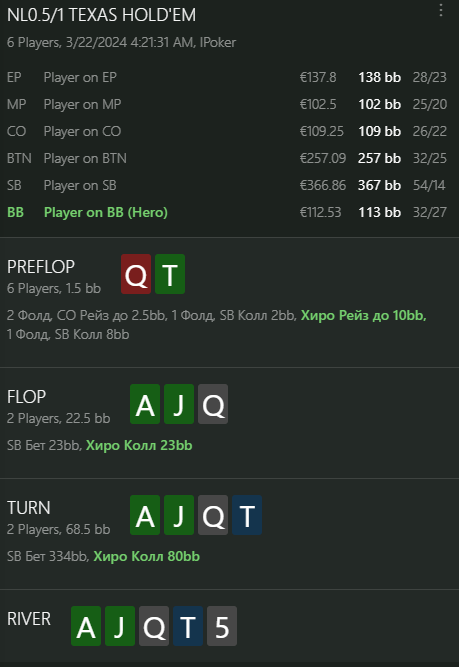This screenshot has width=459, height=667.
Task: Open the three-dot options menu
Action: [x=441, y=10]
